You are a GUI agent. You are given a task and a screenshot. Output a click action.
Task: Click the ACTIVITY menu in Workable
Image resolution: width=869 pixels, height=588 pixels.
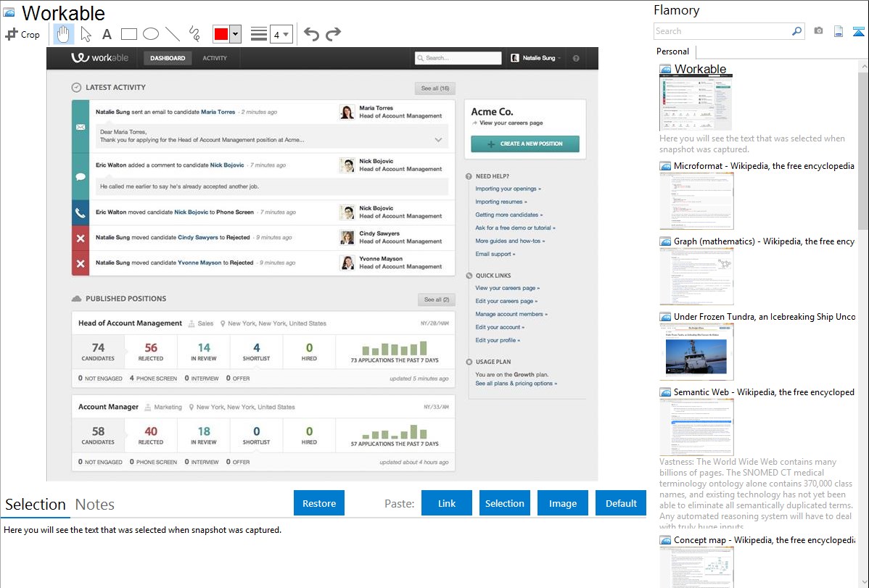click(215, 58)
